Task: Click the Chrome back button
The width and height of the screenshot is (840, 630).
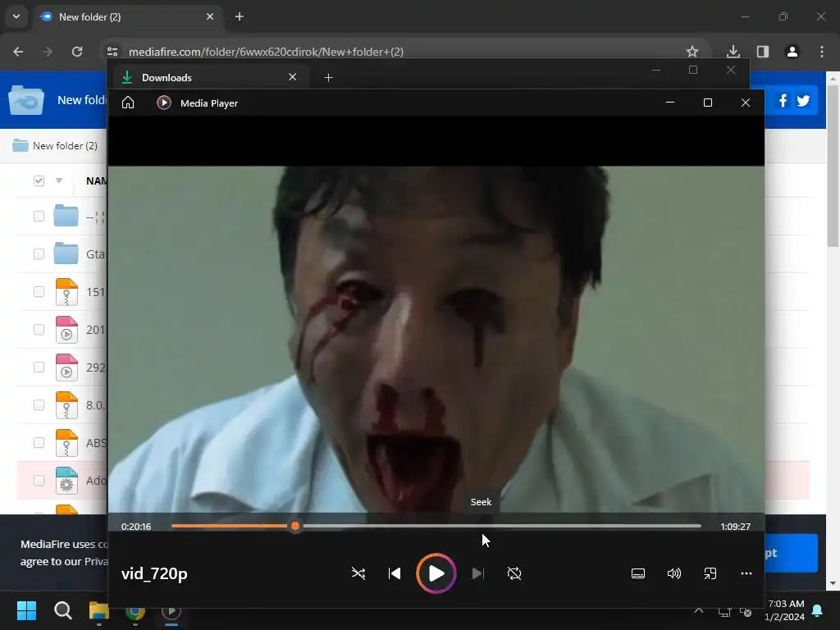Action: [x=18, y=52]
